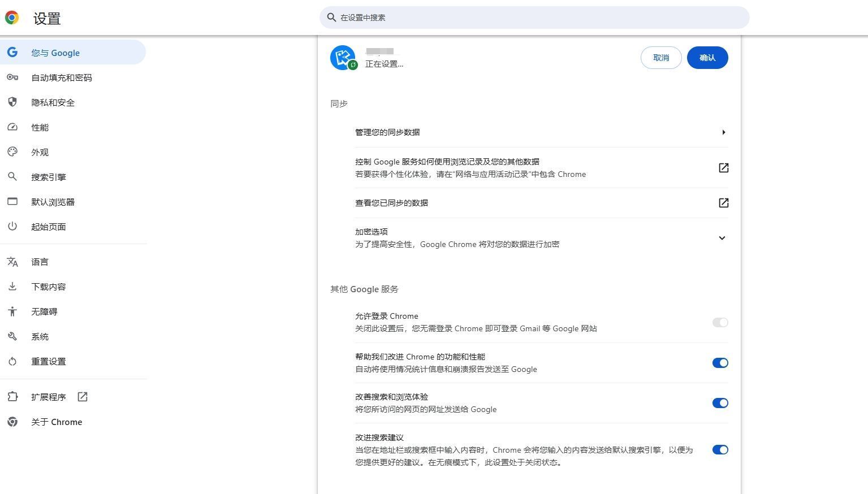
Task: Toggle 改进搜索建议 setting off
Action: point(720,450)
